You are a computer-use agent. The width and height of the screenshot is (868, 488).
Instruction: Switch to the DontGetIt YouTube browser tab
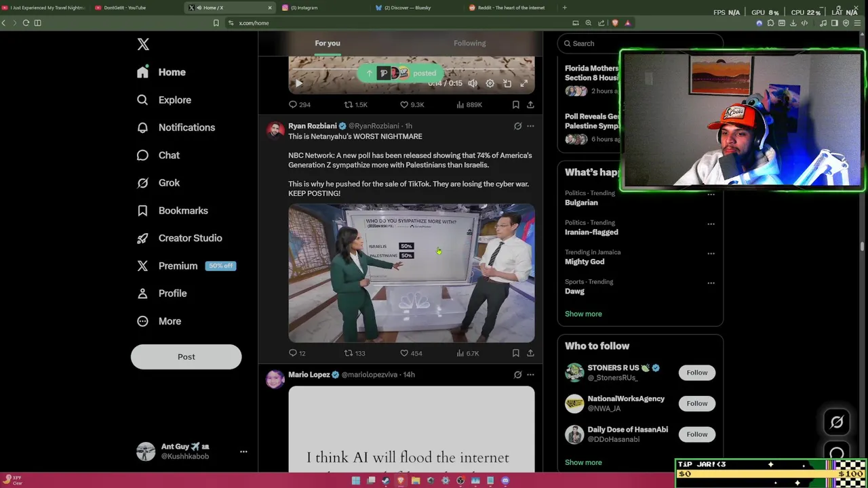click(138, 7)
